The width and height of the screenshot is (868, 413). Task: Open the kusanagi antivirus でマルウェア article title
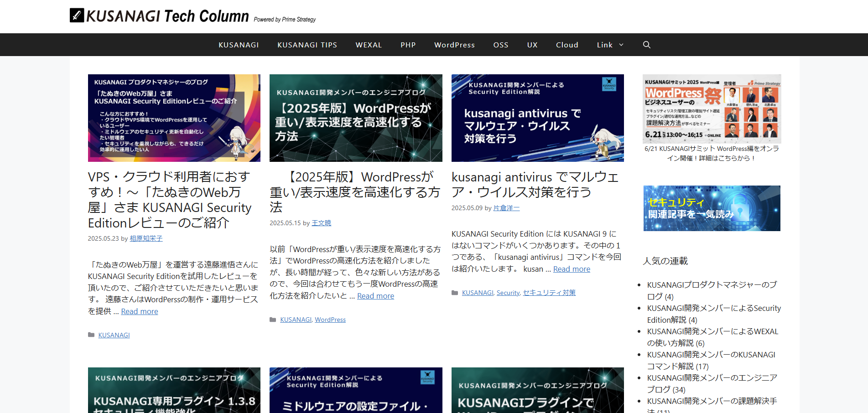click(535, 184)
